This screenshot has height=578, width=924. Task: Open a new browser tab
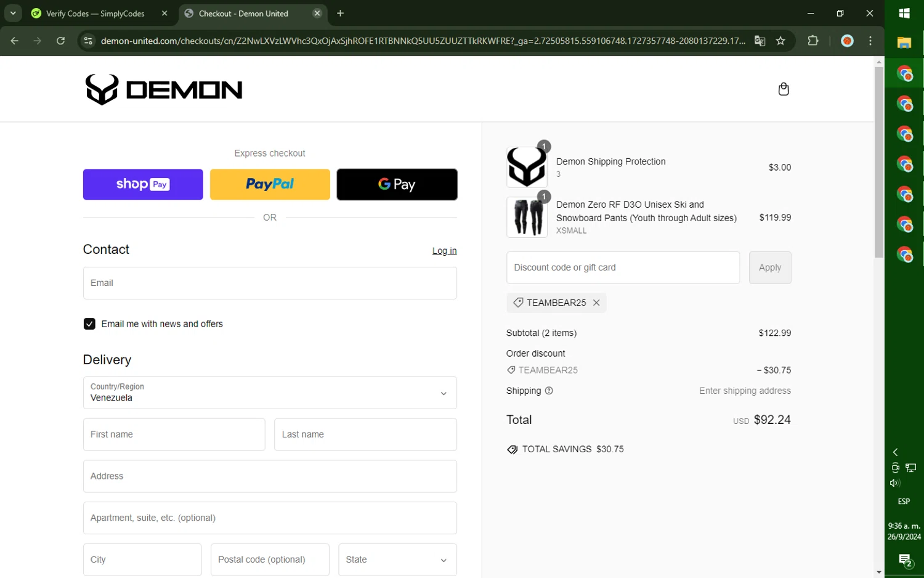[x=340, y=13]
